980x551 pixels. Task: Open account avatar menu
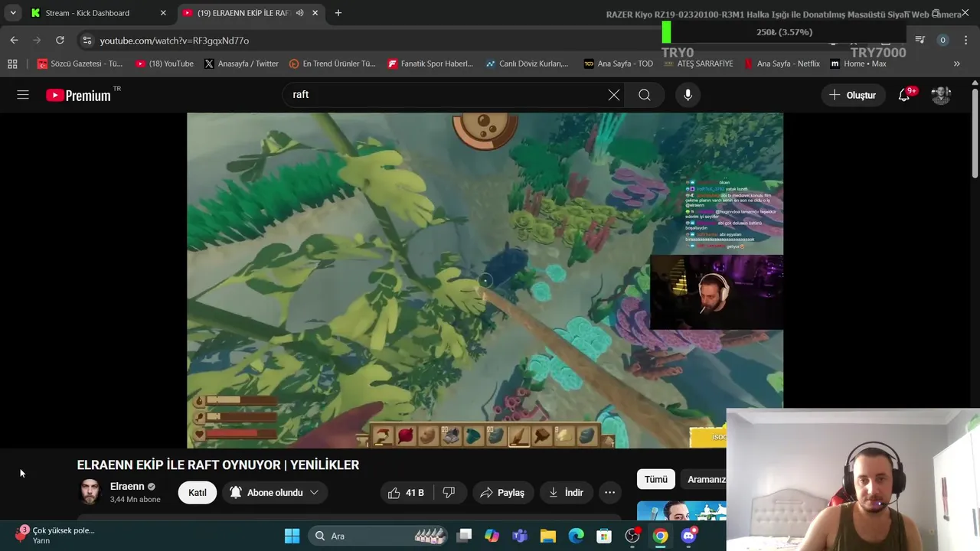(941, 95)
